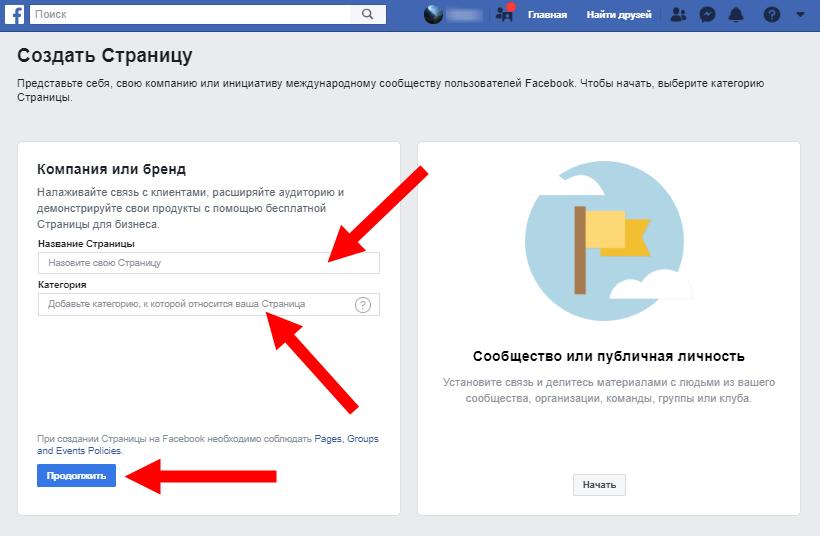Viewport: 820px width, 536px height.
Task: Go to Главная in top bar
Action: point(547,15)
